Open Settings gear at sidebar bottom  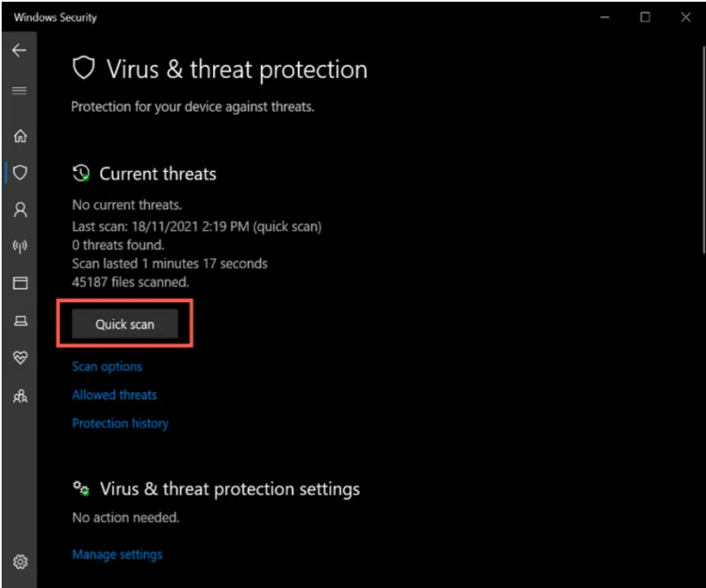[21, 562]
